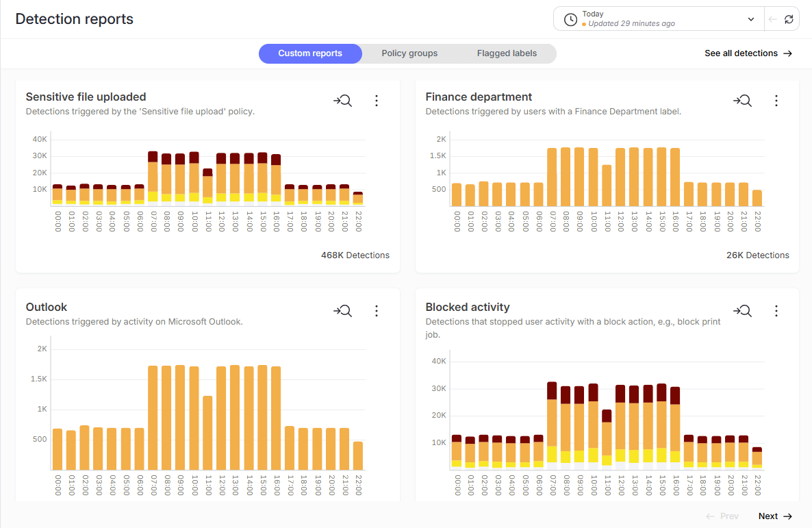Go to the next page of reports
This screenshot has height=528, width=812.
(774, 516)
